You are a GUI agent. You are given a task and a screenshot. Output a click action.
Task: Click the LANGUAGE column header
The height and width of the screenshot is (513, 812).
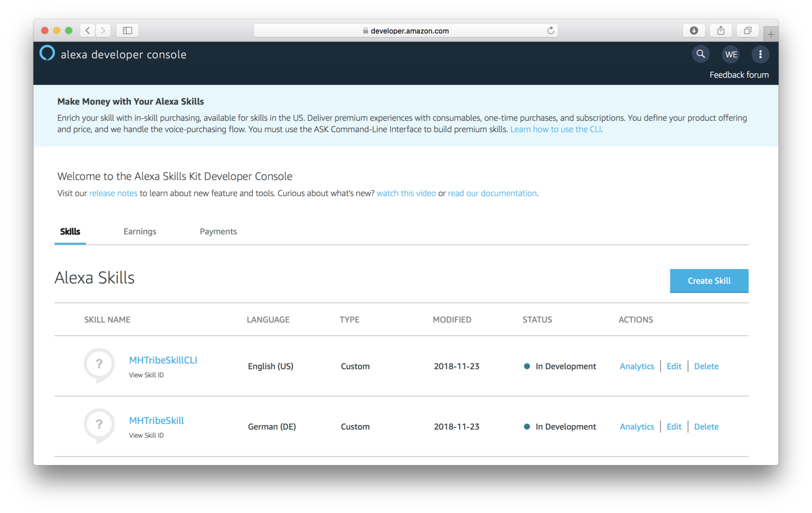click(x=268, y=320)
